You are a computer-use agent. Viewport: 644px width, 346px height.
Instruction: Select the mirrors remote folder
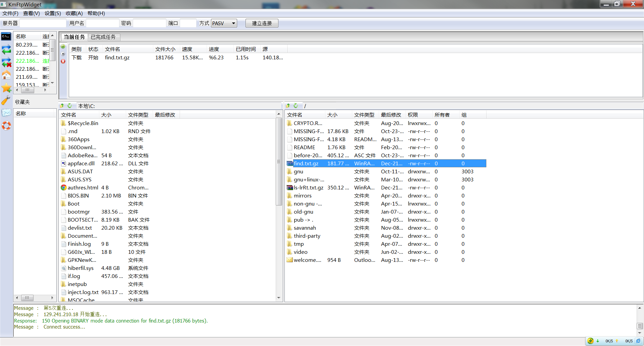[x=386, y=196]
